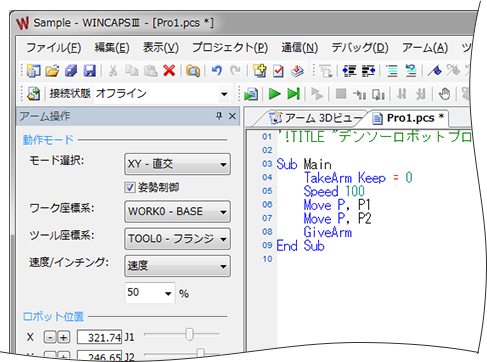Click the J2 joint slider thumb
Screen dimensions: 487x362
tap(200, 353)
